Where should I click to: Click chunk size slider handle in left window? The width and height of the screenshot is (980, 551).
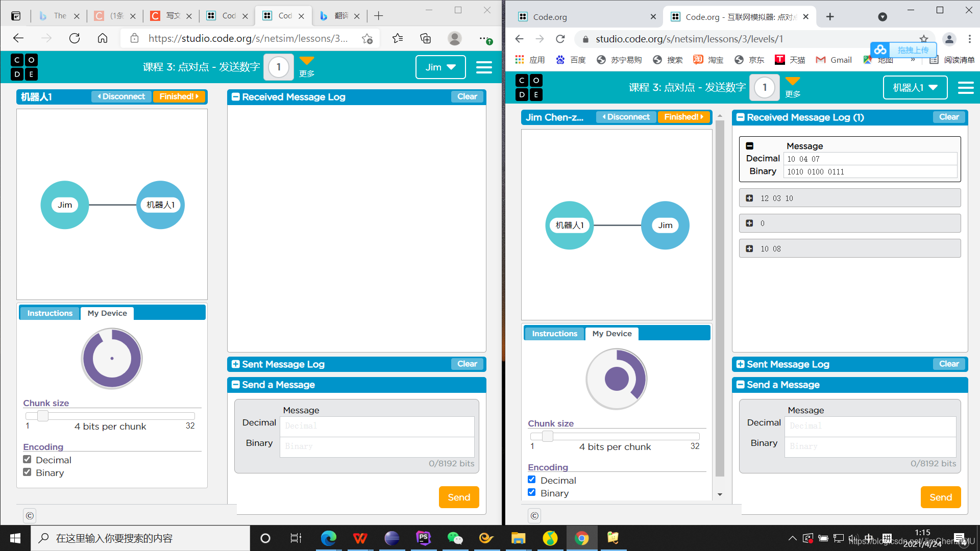pyautogui.click(x=43, y=416)
